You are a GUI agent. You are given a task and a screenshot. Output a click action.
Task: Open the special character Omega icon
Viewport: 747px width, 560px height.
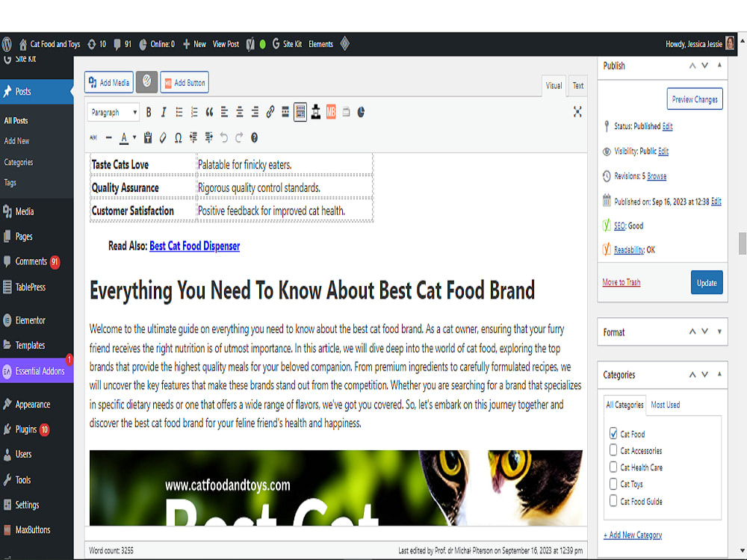coord(179,138)
